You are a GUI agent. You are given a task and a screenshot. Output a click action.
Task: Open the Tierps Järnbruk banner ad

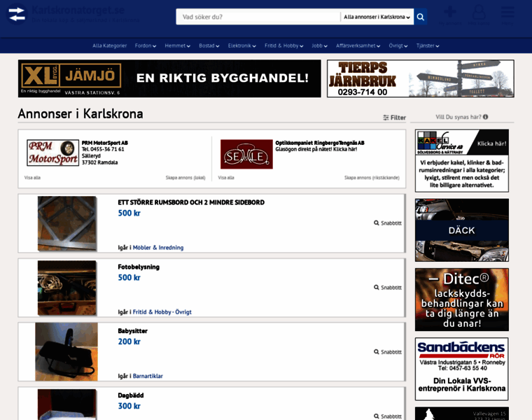421,78
